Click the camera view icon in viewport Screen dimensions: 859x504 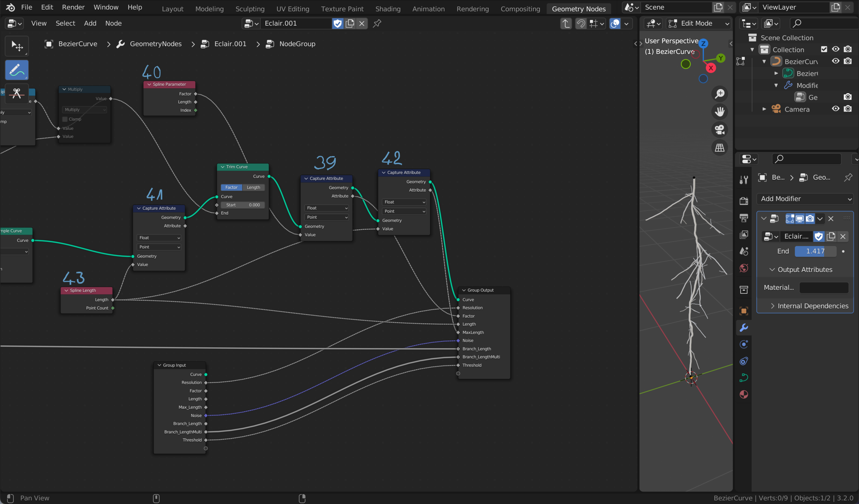point(719,130)
